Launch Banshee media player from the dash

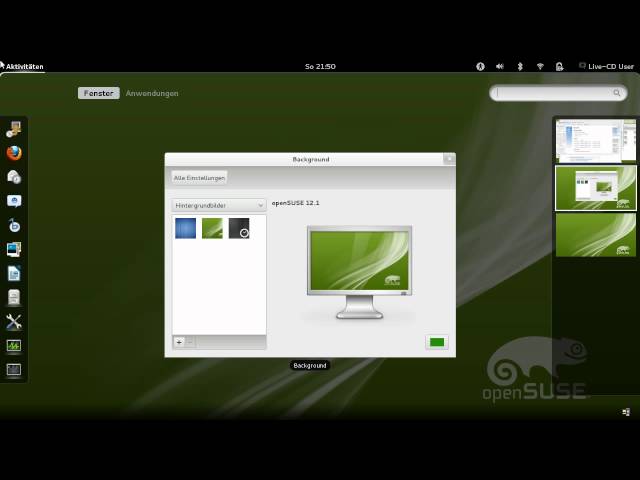[14, 225]
